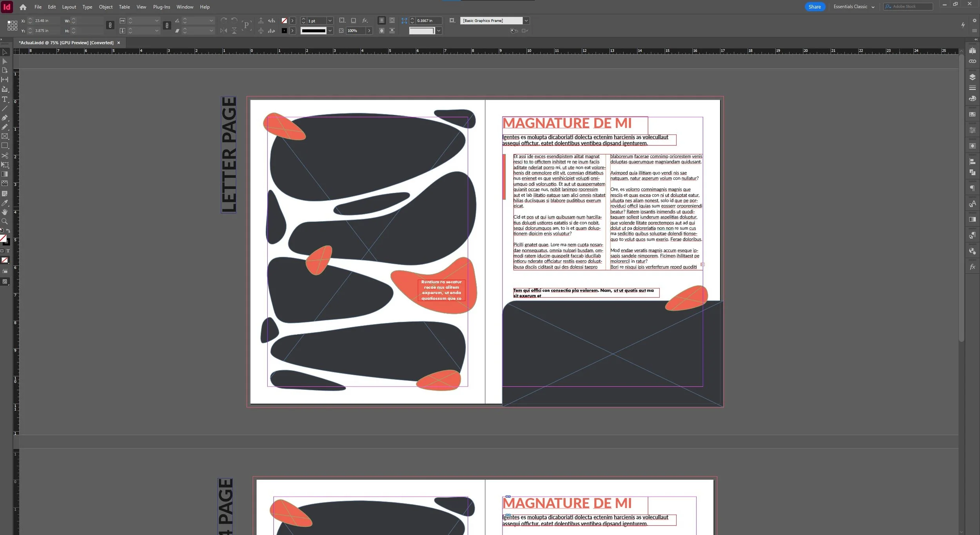Click the fill color swatch in toolbox
The height and width of the screenshot is (535, 980).
tap(3, 238)
